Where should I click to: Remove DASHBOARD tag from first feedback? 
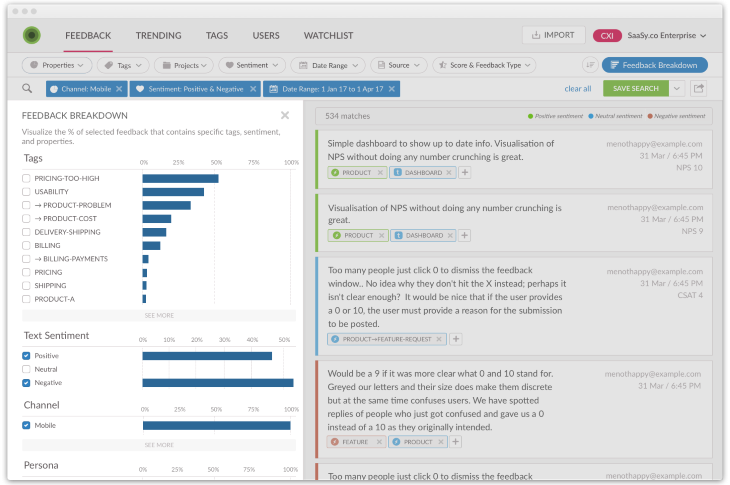tap(449, 172)
